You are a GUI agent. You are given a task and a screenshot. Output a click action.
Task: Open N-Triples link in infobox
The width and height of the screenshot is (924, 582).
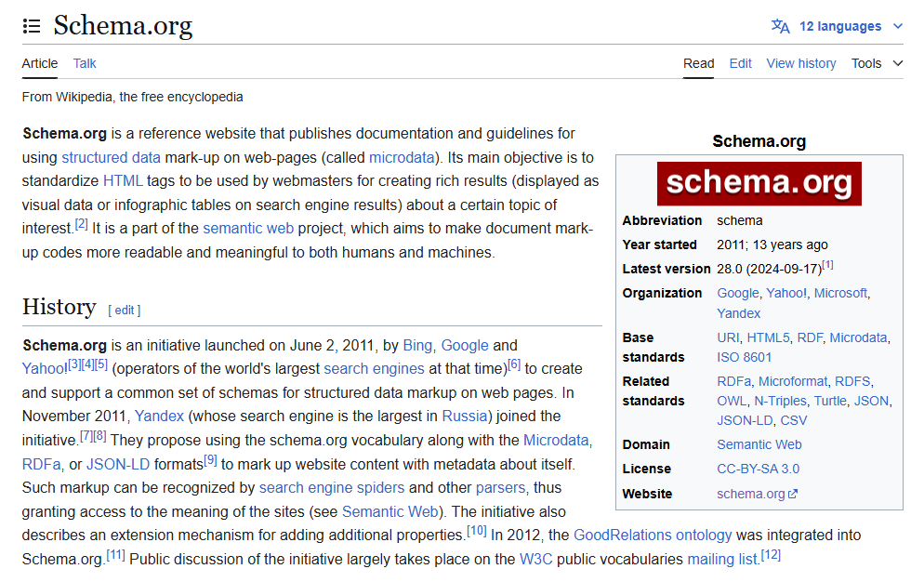pyautogui.click(x=780, y=401)
